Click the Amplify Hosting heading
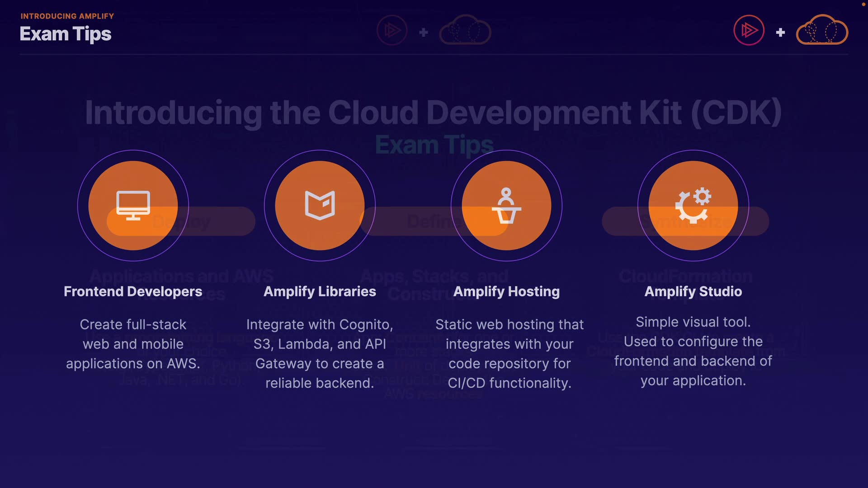This screenshot has height=488, width=868. click(506, 291)
